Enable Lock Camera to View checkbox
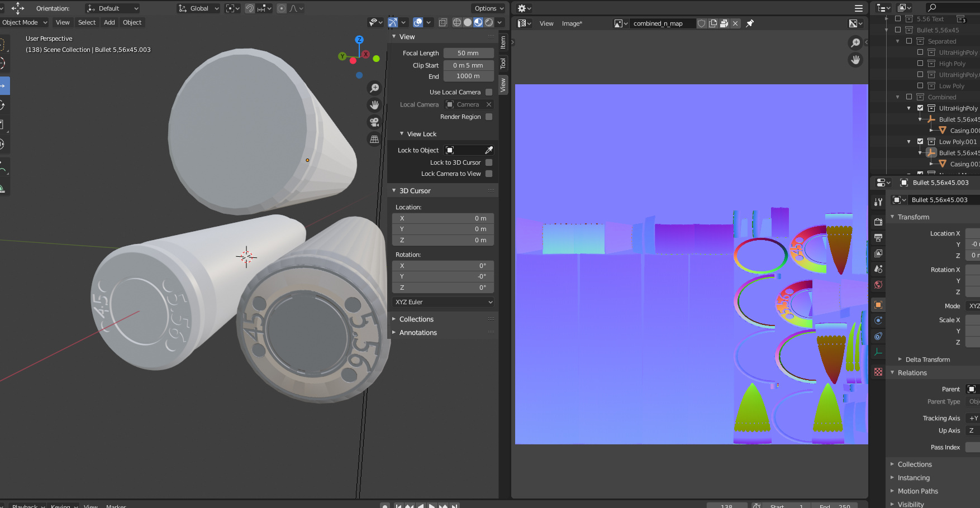Viewport: 980px width, 508px height. [x=489, y=174]
